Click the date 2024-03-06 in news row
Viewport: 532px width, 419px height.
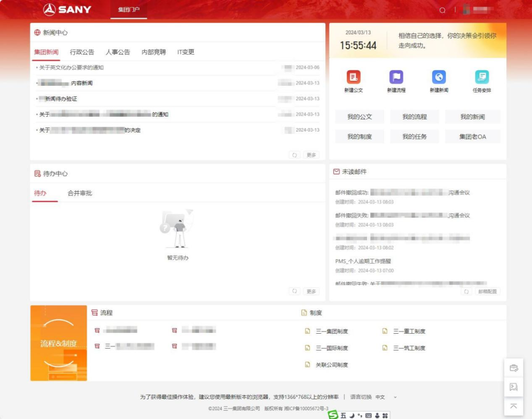click(307, 68)
